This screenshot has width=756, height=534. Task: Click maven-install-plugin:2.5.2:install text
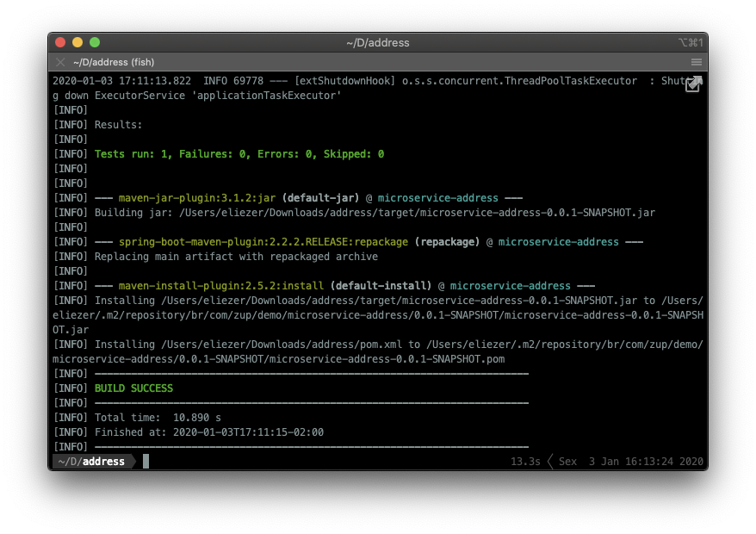[221, 286]
